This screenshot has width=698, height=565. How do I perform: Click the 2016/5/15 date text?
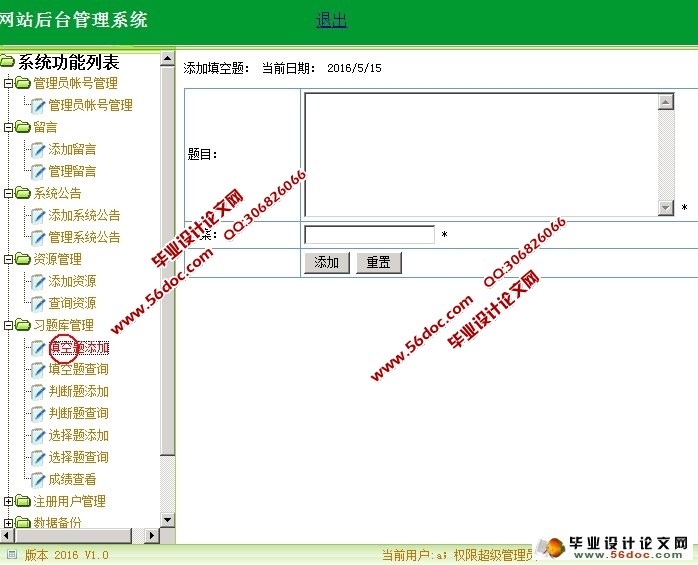354,68
